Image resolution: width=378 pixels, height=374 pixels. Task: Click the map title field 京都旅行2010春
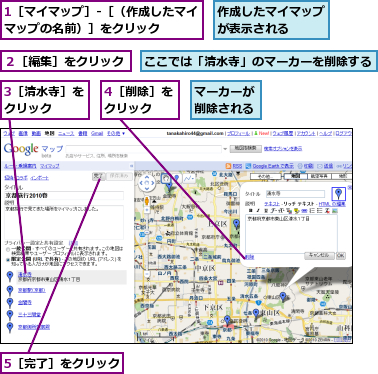64,196
